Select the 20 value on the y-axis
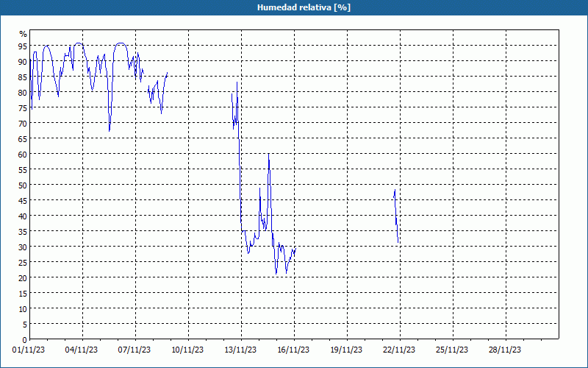The width and height of the screenshot is (588, 368). (x=23, y=278)
